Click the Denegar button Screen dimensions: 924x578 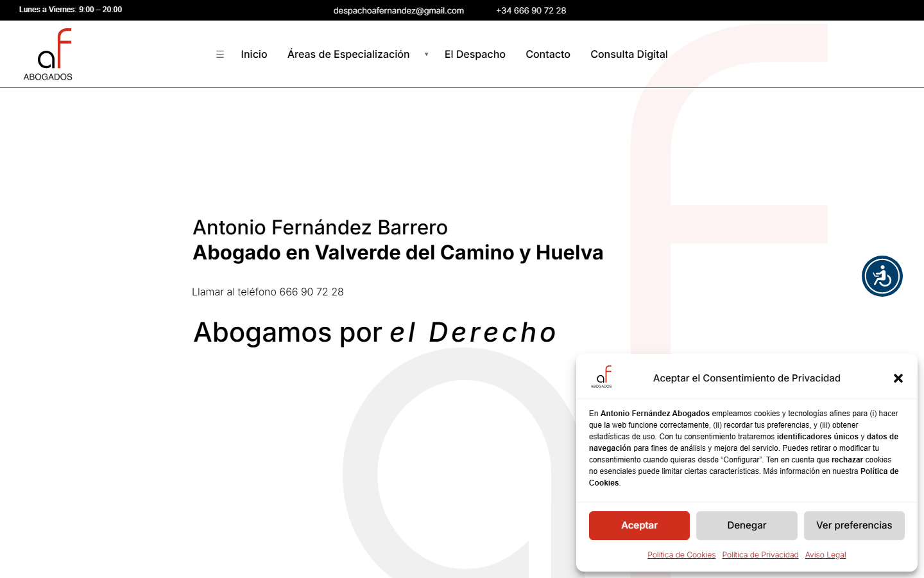pyautogui.click(x=747, y=525)
